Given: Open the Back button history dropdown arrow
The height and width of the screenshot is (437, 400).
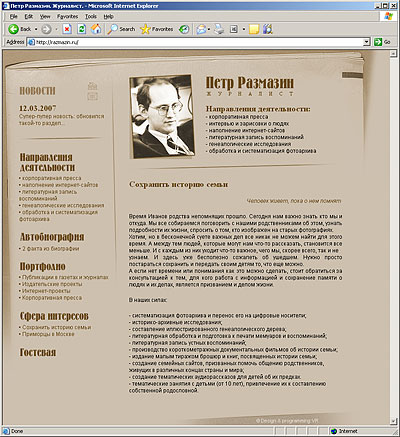Looking at the screenshot, I should coord(36,29).
